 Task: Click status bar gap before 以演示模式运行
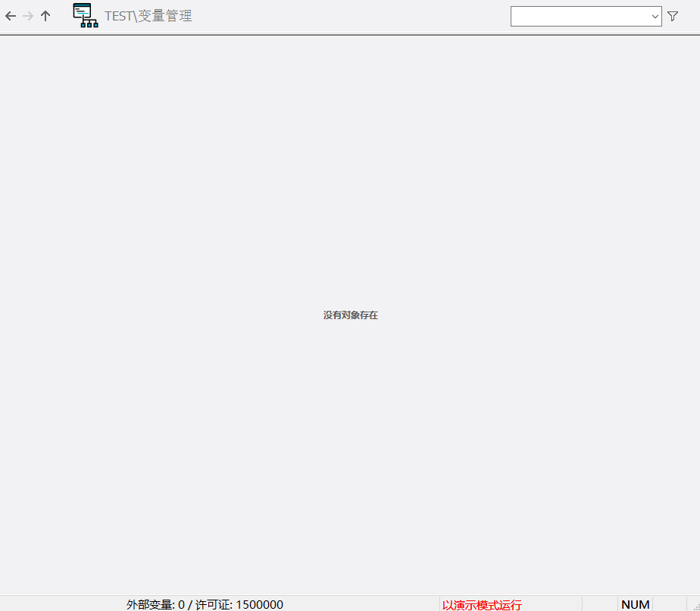(364, 604)
